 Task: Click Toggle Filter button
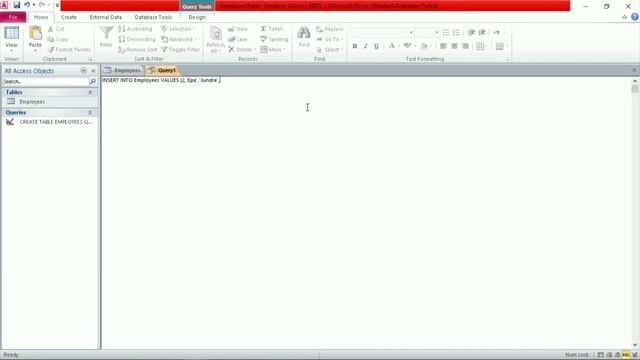pyautogui.click(x=180, y=49)
